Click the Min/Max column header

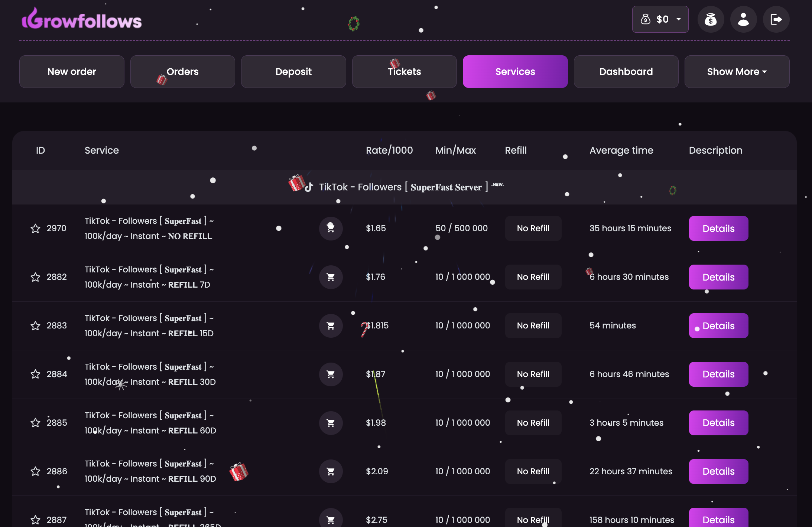(x=455, y=150)
